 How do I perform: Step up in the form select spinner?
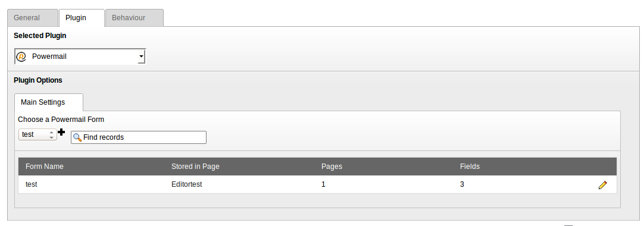click(x=51, y=132)
